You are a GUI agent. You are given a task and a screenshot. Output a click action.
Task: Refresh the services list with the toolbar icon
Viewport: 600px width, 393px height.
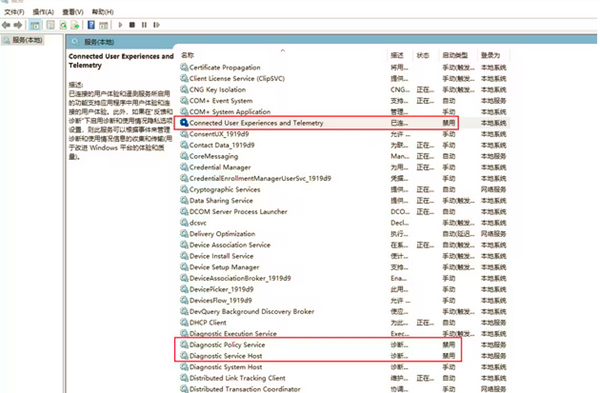click(63, 25)
